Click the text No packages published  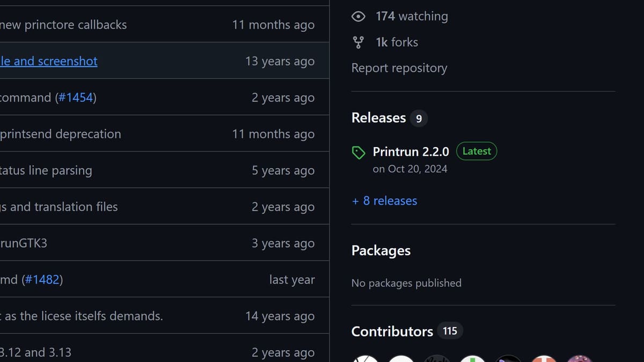[406, 283]
